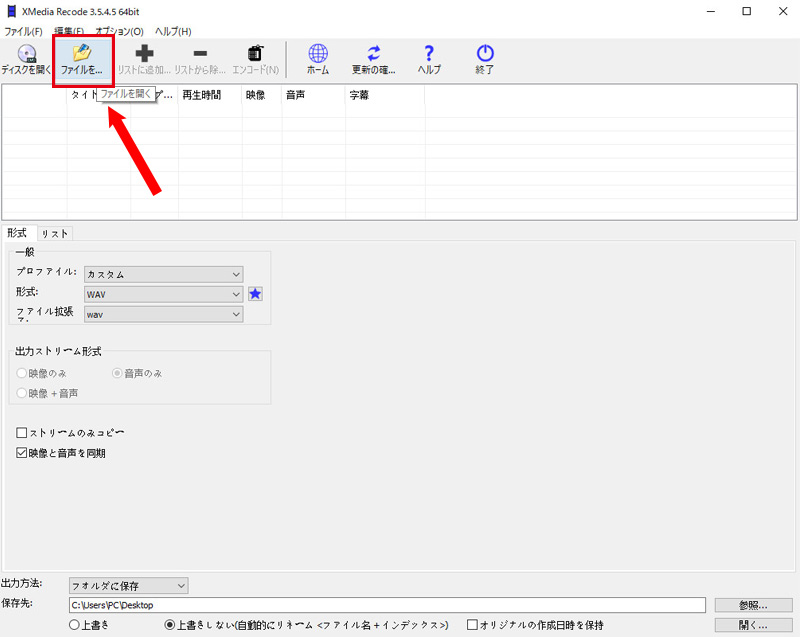Start encoding with the エンコード icon

(x=256, y=53)
